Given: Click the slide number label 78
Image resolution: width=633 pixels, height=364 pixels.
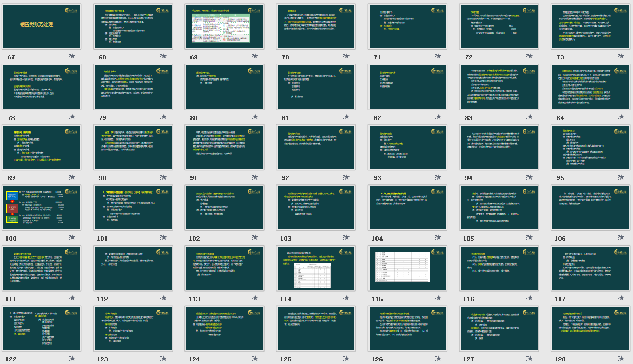Looking at the screenshot, I should [11, 118].
